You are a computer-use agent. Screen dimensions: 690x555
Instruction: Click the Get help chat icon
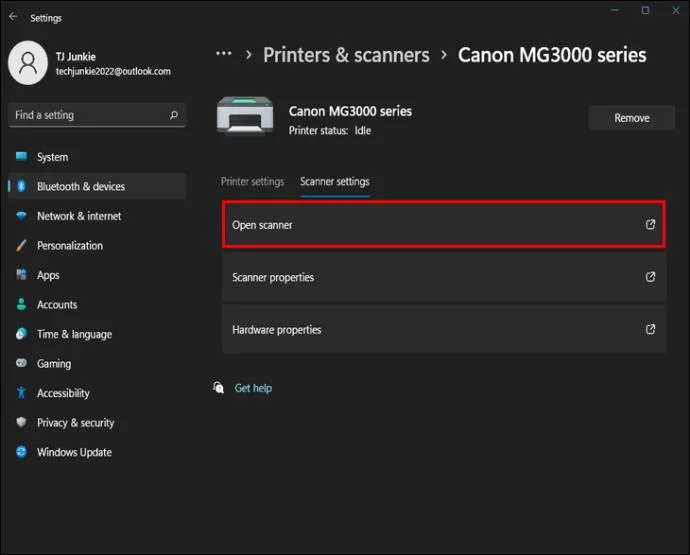pyautogui.click(x=219, y=387)
